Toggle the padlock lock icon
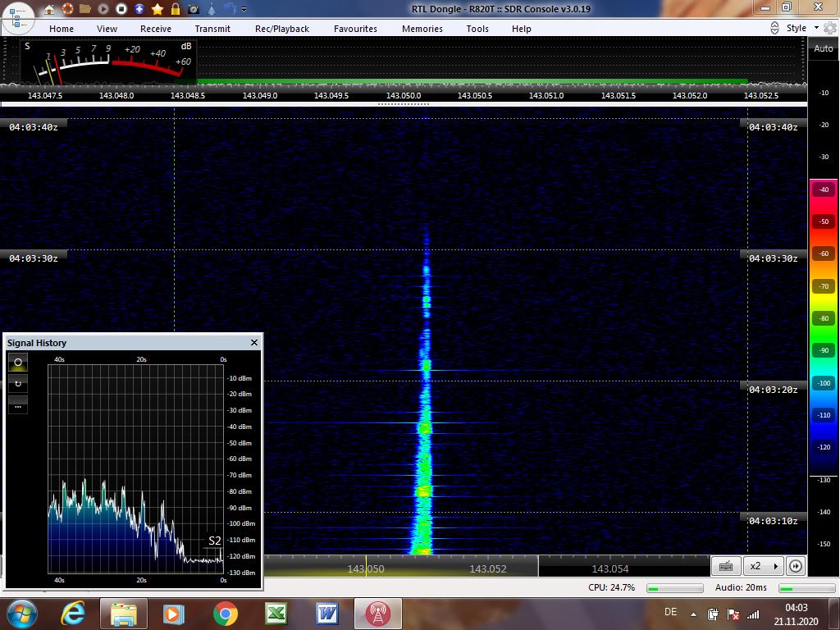 176,9
